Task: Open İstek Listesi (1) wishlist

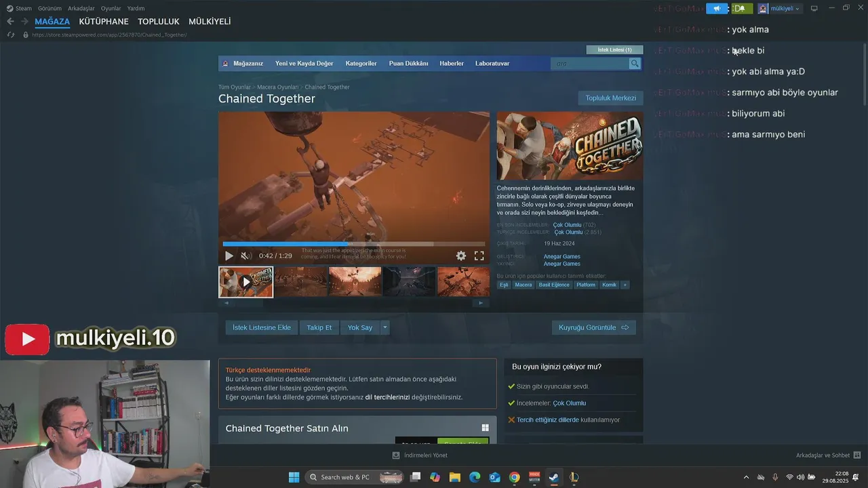Action: 614,49
